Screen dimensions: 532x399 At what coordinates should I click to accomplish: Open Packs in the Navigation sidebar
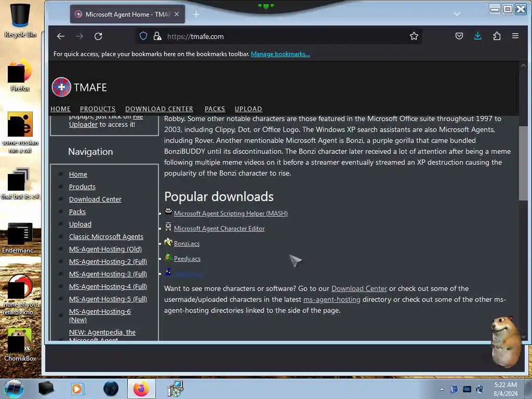pos(77,212)
